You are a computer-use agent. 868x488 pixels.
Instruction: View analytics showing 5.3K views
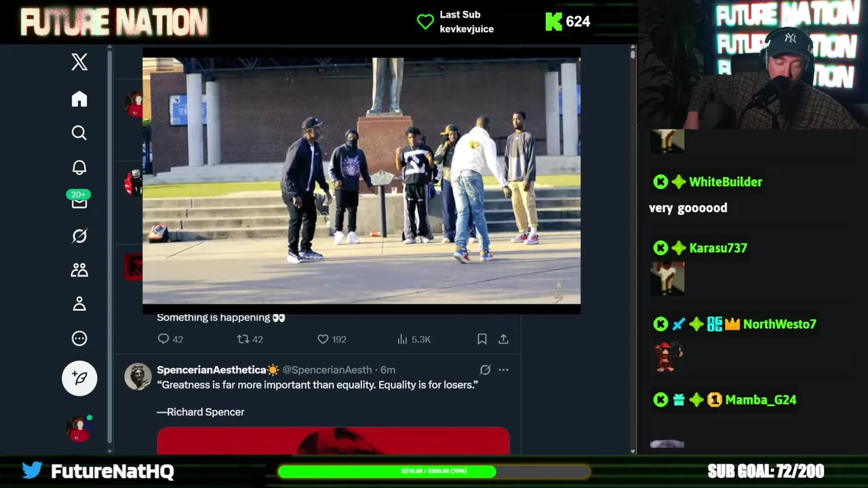(x=413, y=339)
